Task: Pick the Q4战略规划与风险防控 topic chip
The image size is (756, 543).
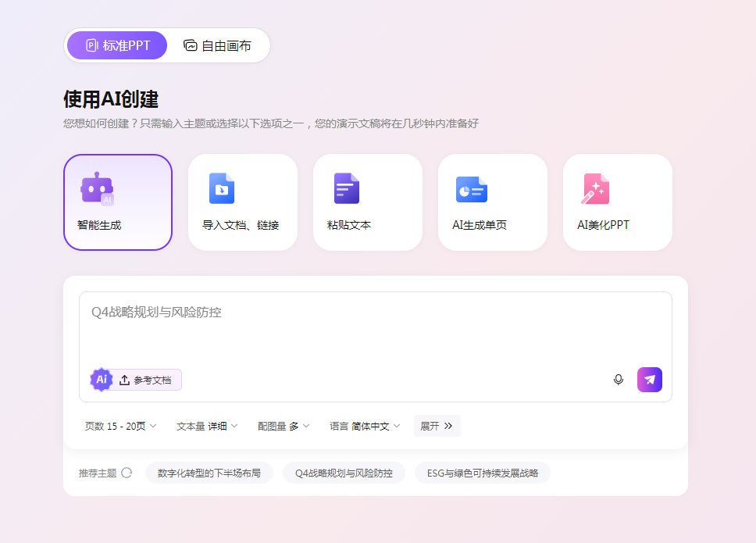Action: pyautogui.click(x=344, y=473)
